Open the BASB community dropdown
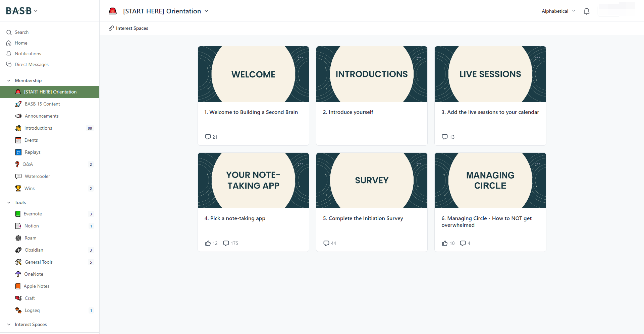 point(22,11)
